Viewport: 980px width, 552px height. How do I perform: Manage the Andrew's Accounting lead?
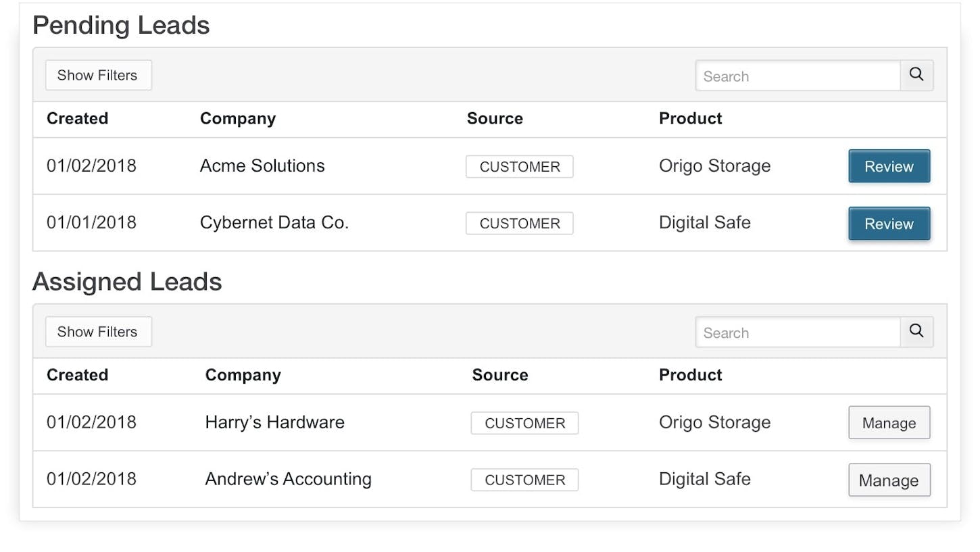[889, 480]
